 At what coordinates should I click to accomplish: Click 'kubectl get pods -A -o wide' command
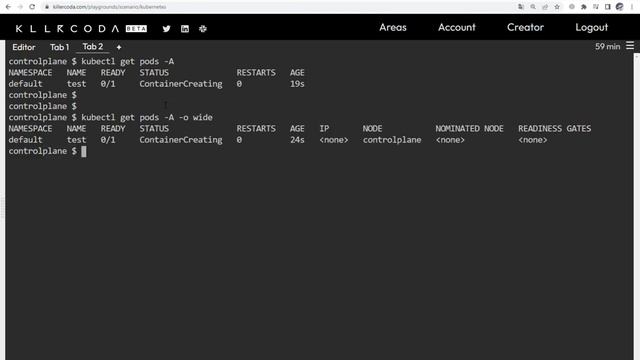(147, 118)
